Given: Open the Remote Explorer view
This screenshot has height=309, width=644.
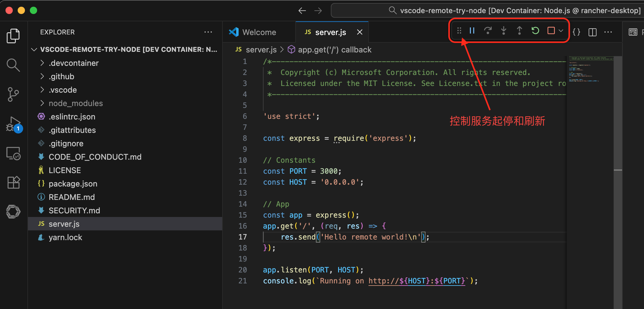Looking at the screenshot, I should click(13, 153).
